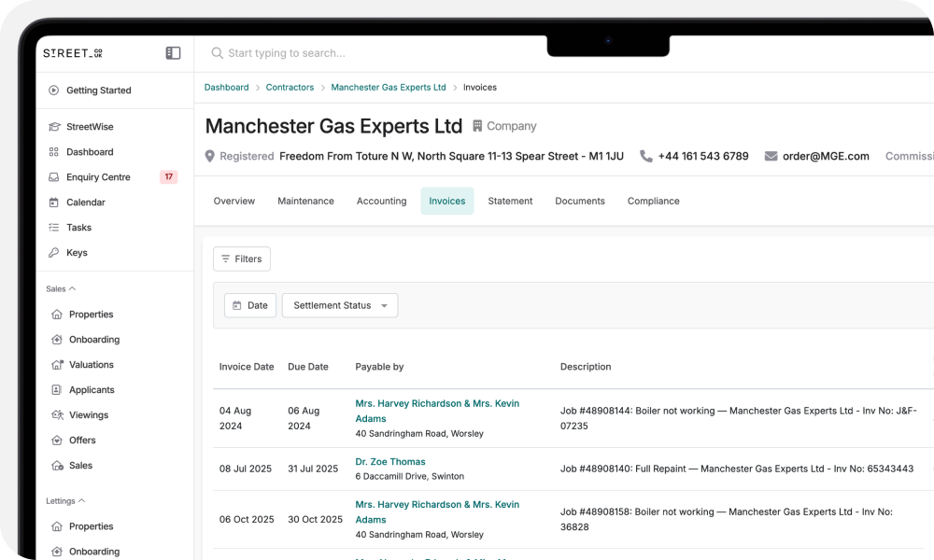Open Dr. Zoe Thomas's record
Viewport: 934px width, 560px height.
coord(389,461)
